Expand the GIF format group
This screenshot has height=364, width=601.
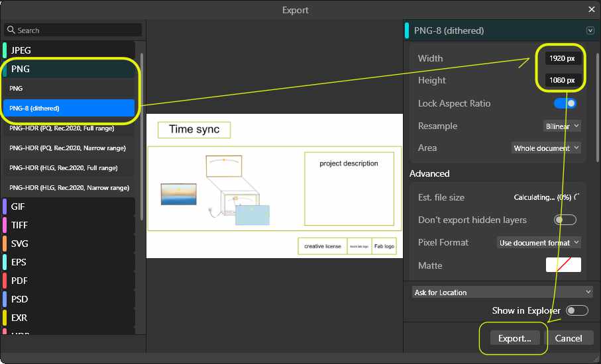coord(69,206)
